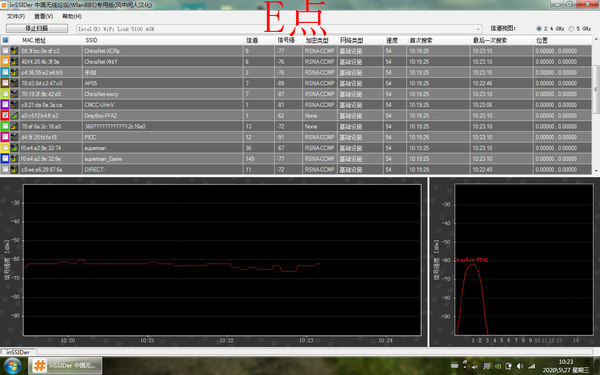Check the ChinaNet-XhrY network checkbox
The height and width of the screenshot is (375, 600).
click(5, 61)
